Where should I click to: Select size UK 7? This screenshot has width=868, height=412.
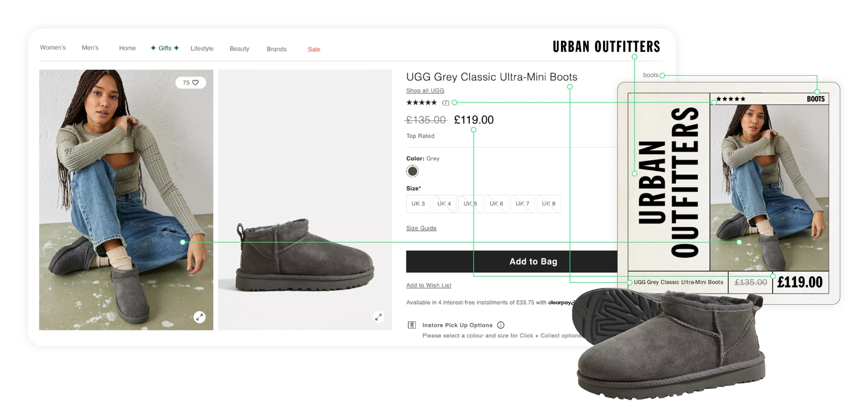[523, 204]
